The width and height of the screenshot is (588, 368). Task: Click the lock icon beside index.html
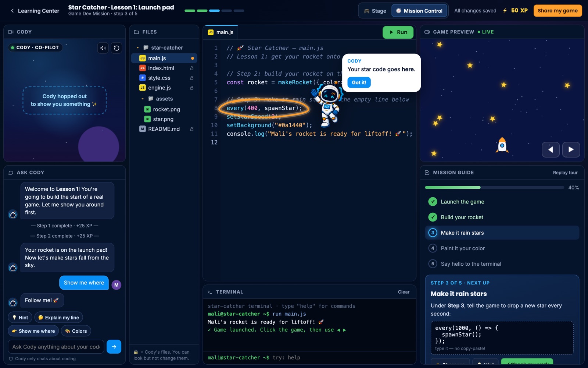pos(191,68)
